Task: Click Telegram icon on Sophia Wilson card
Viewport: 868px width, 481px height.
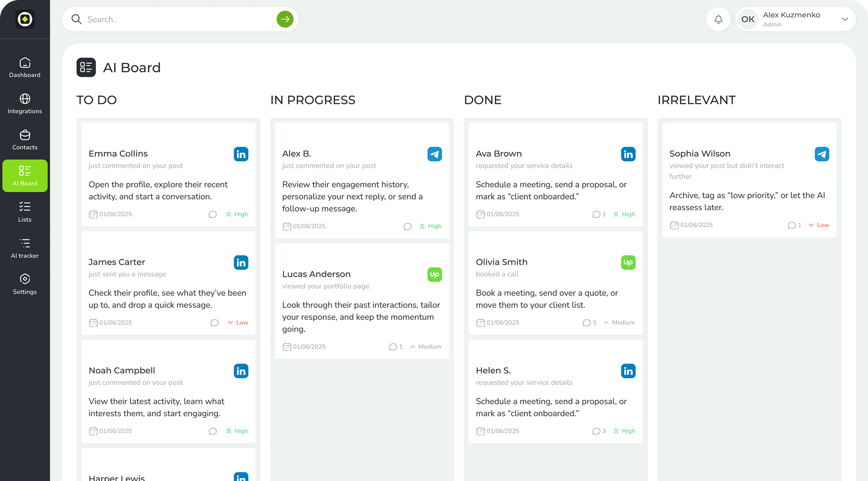Action: [821, 154]
